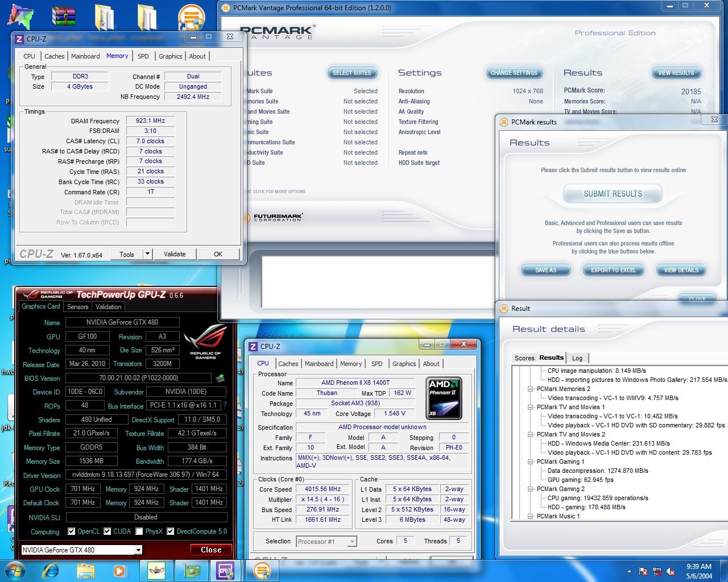Click OK in the CPU-Z Memory window

(x=218, y=254)
